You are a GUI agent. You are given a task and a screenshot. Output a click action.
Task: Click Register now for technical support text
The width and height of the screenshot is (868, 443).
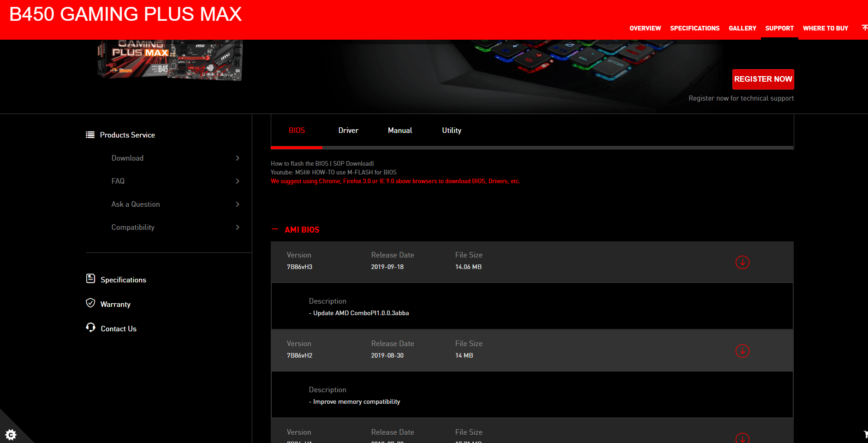pyautogui.click(x=741, y=98)
